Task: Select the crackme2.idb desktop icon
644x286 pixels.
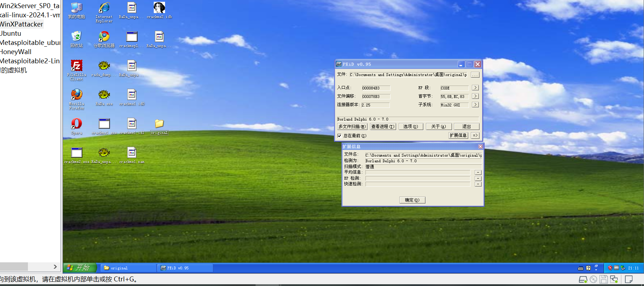Action: [x=159, y=8]
